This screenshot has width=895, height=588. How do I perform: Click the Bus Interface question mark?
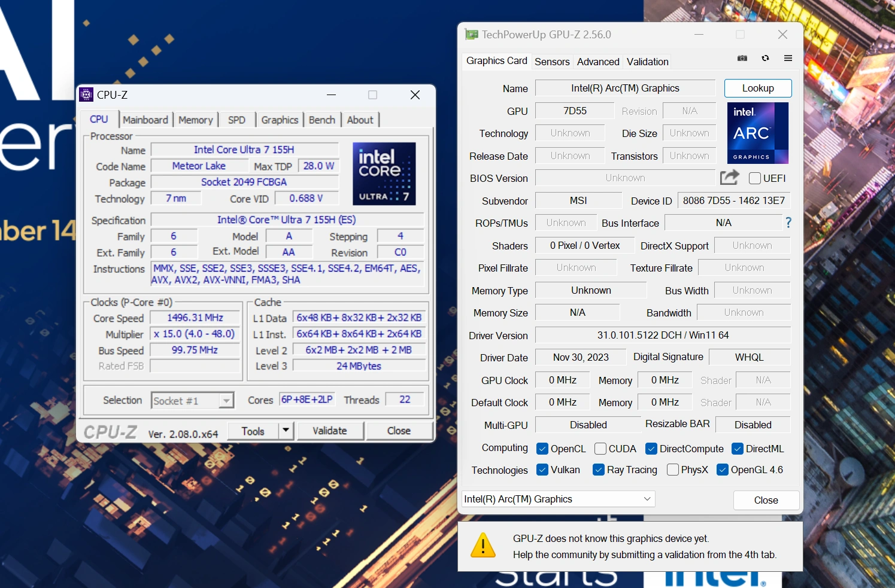[x=788, y=223]
